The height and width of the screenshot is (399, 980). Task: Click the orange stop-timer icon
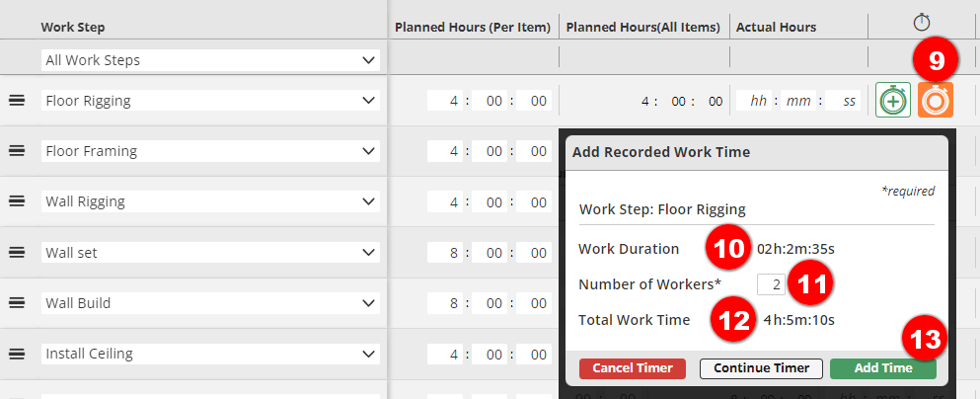(936, 101)
